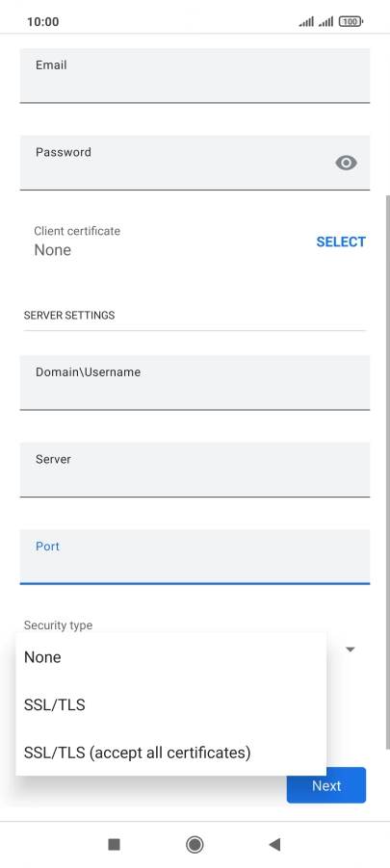Tap the Domain\Username field
Viewport: 390px width, 868px height.
pos(195,383)
